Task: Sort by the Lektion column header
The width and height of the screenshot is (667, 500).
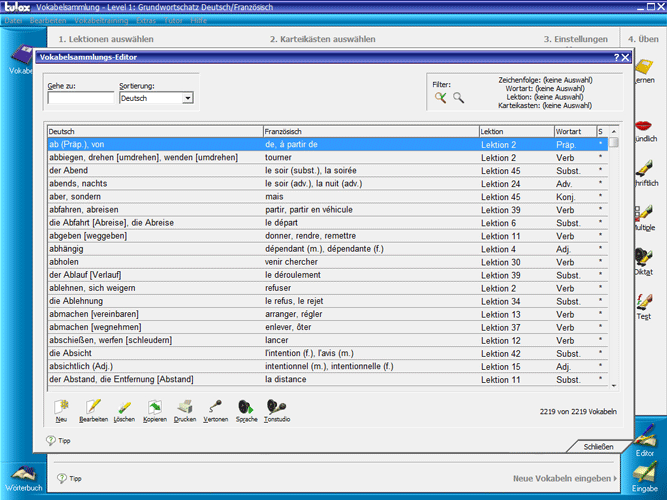Action: pos(516,131)
